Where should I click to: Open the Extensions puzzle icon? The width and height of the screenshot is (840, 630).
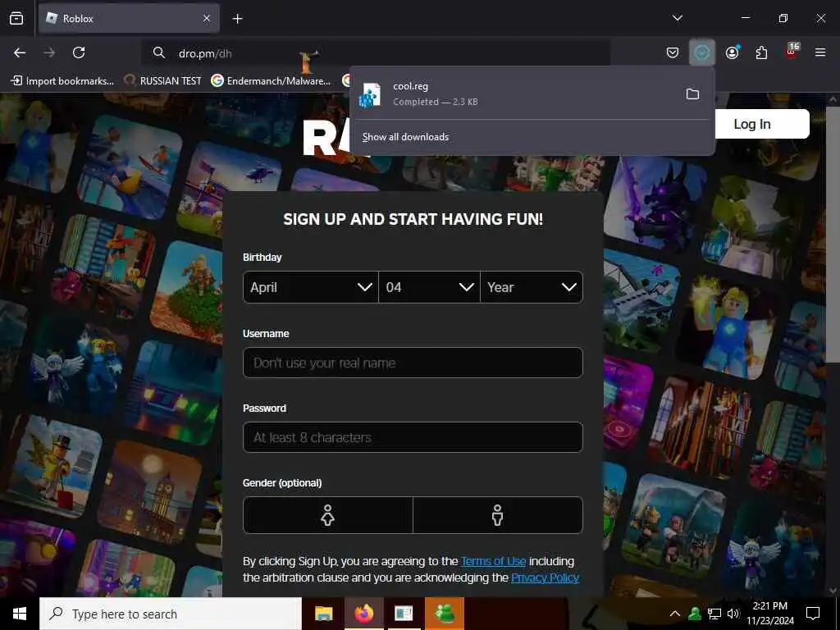point(761,52)
